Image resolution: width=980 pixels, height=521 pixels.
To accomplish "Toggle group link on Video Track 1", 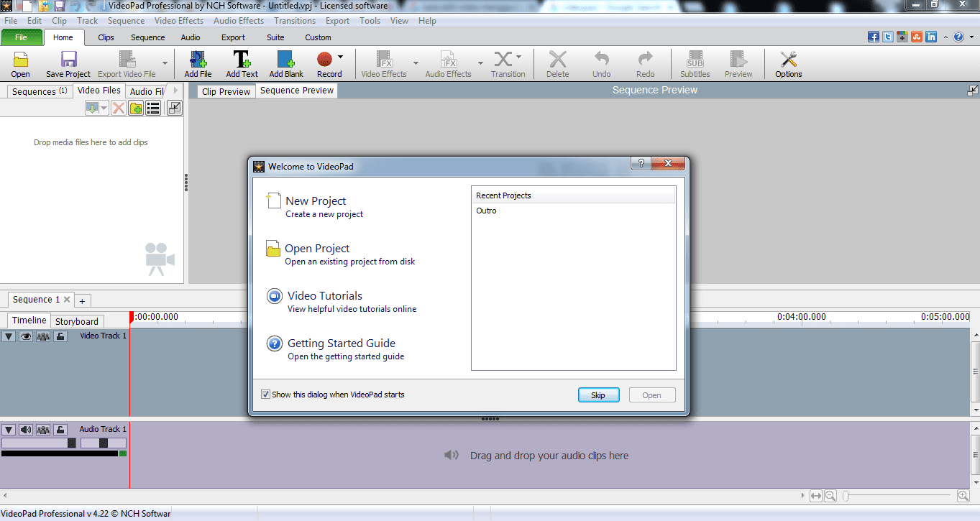I will (43, 336).
